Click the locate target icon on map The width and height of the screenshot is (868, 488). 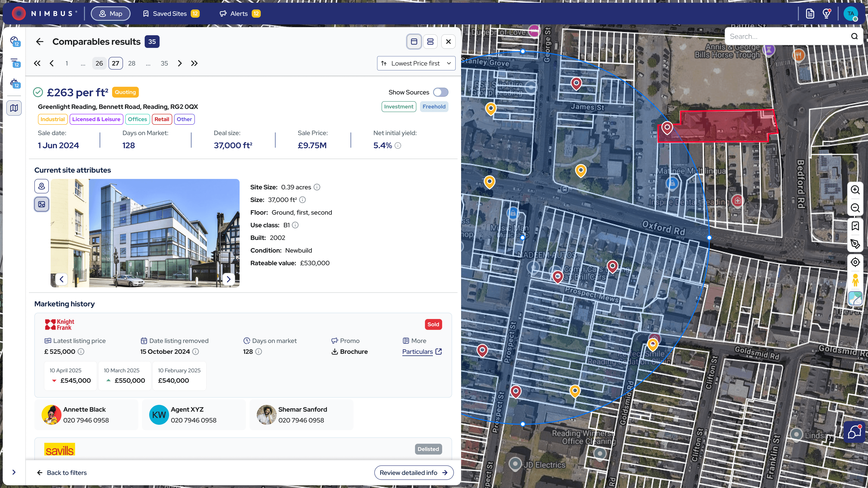tap(855, 262)
